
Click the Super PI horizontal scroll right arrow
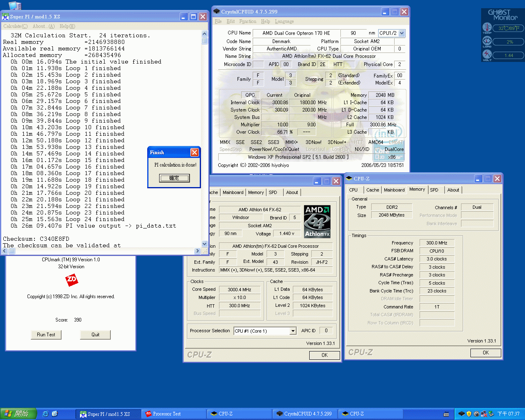coord(197,251)
